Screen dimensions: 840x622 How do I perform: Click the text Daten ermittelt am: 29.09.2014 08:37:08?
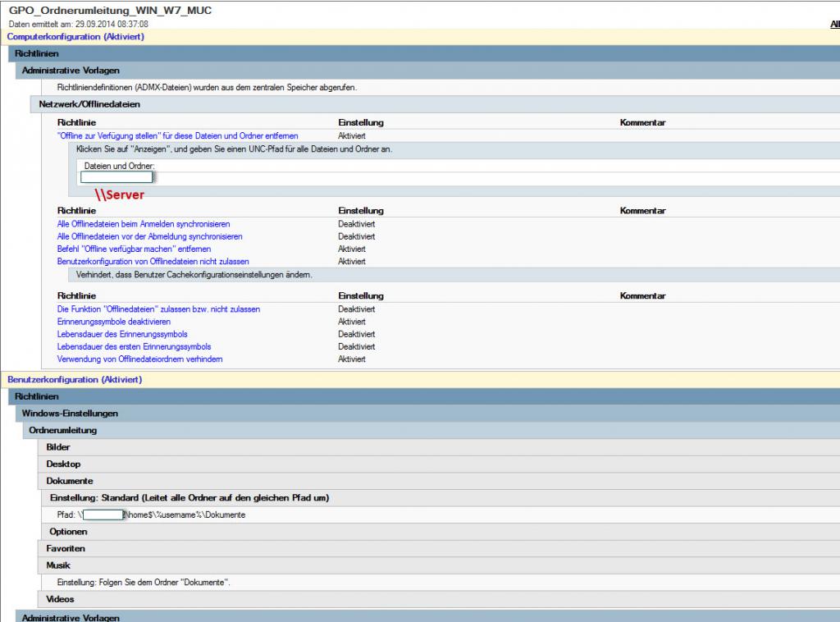point(79,24)
